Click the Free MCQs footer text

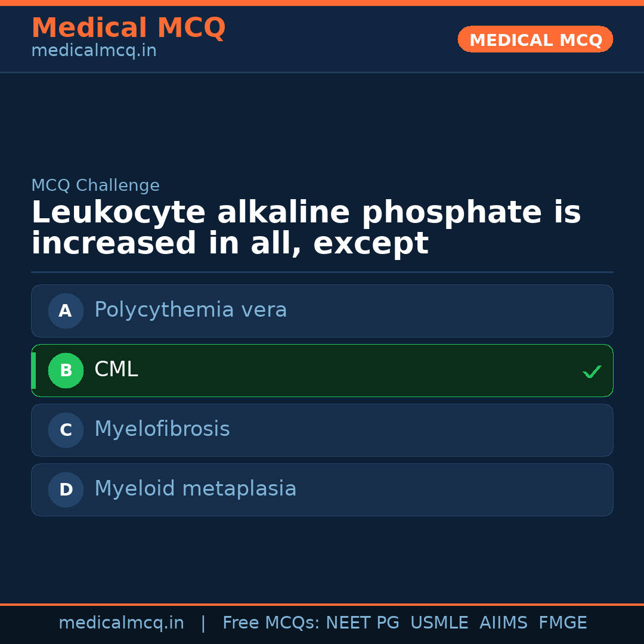pos(271,623)
